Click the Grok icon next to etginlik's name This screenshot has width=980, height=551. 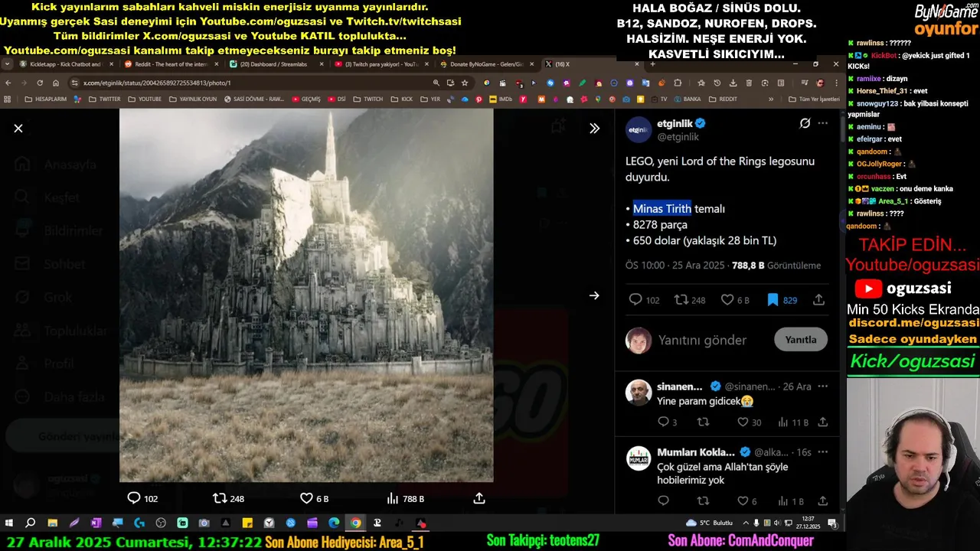point(805,123)
